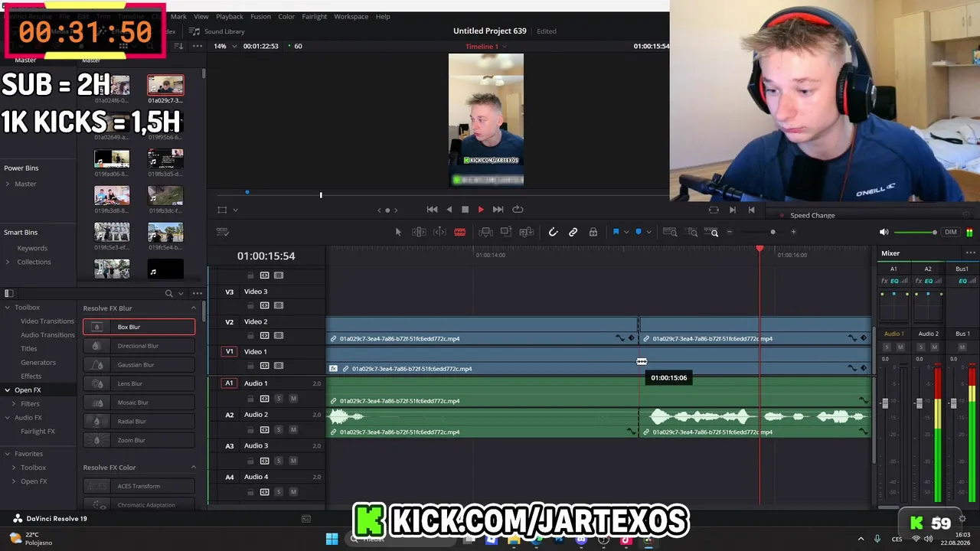
Task: Click the red playhead on the timeline ruler
Action: point(759,249)
